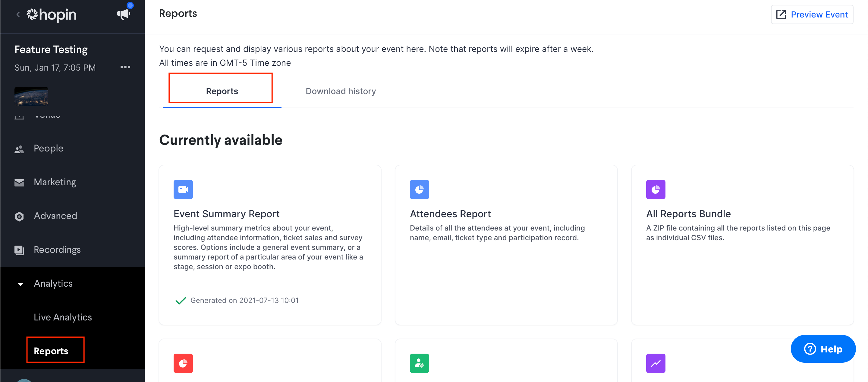Click the Event Summary Report camera icon
Viewport: 868px width, 382px height.
pyautogui.click(x=183, y=189)
